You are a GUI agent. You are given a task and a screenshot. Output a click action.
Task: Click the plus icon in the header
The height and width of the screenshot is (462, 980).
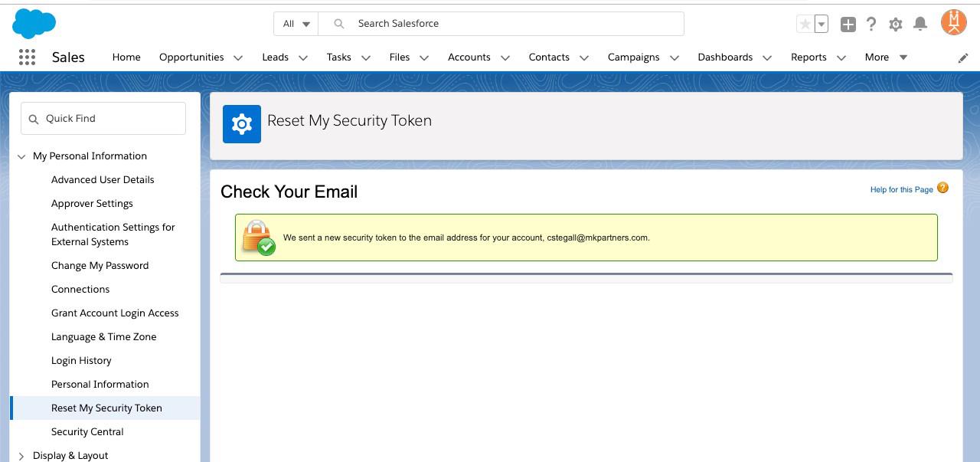tap(848, 24)
